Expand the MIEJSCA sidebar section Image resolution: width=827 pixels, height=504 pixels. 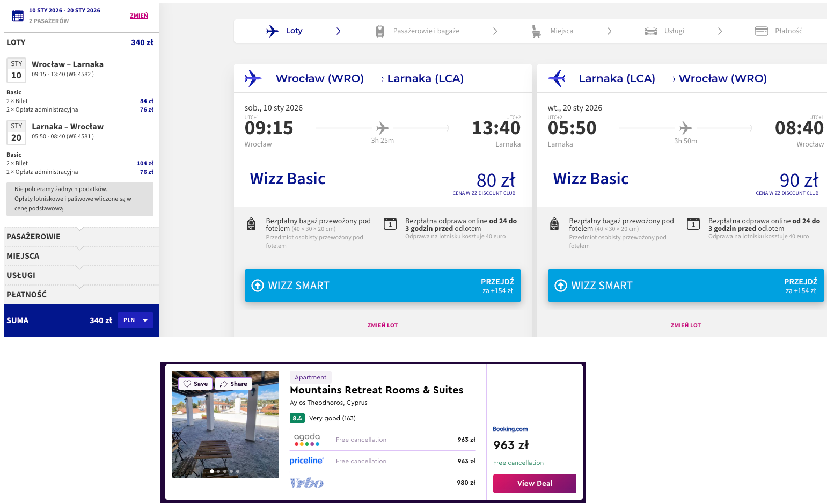[x=81, y=256]
